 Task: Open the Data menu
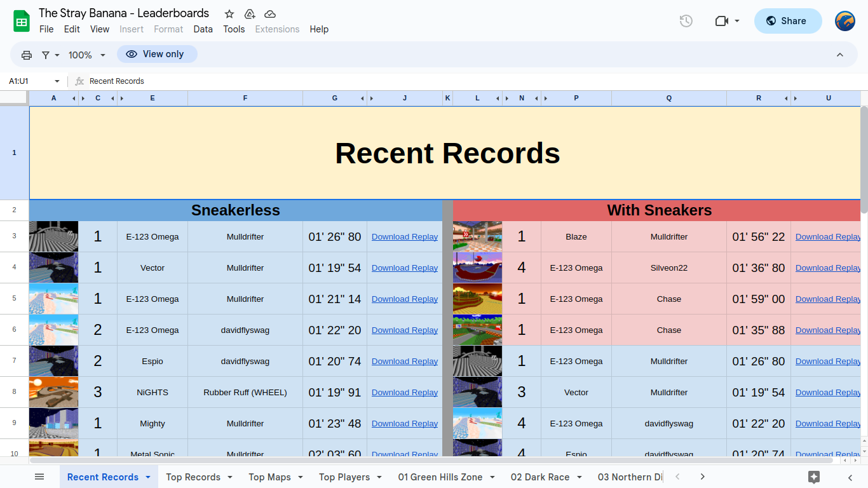coord(203,29)
